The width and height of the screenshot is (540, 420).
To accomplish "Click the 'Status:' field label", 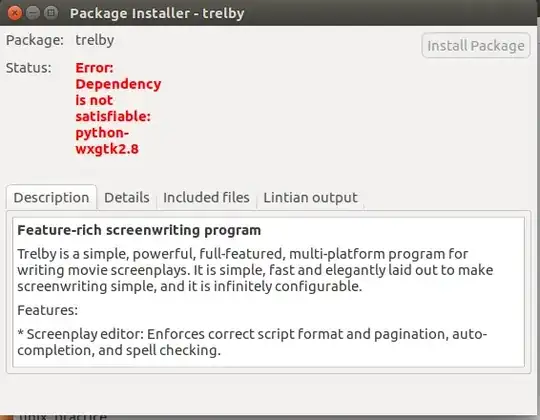I will [x=29, y=68].
